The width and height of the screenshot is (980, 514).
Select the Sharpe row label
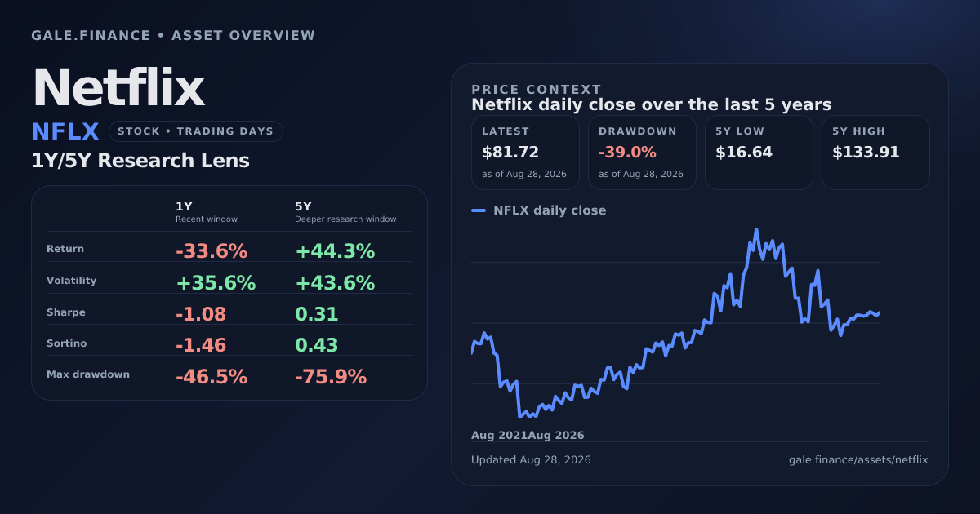coord(66,312)
